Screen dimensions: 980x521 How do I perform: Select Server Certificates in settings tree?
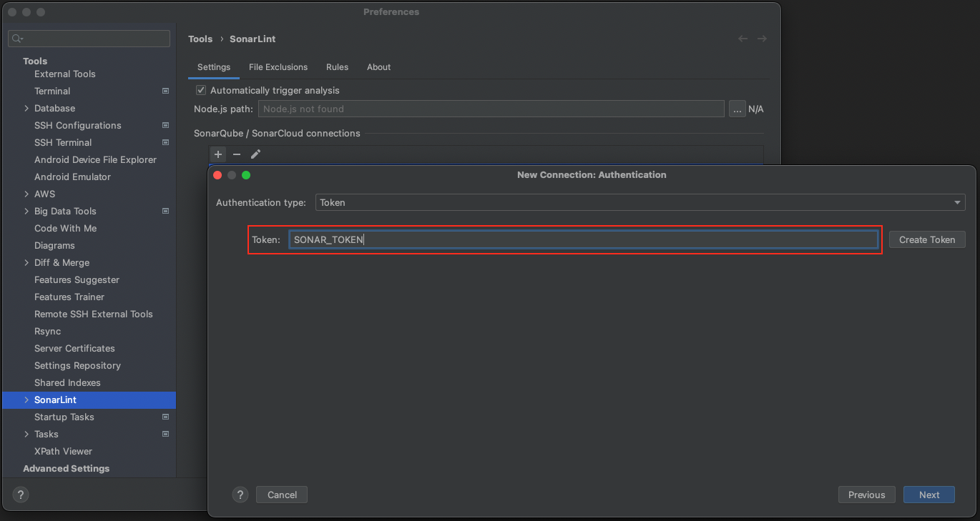(x=74, y=349)
